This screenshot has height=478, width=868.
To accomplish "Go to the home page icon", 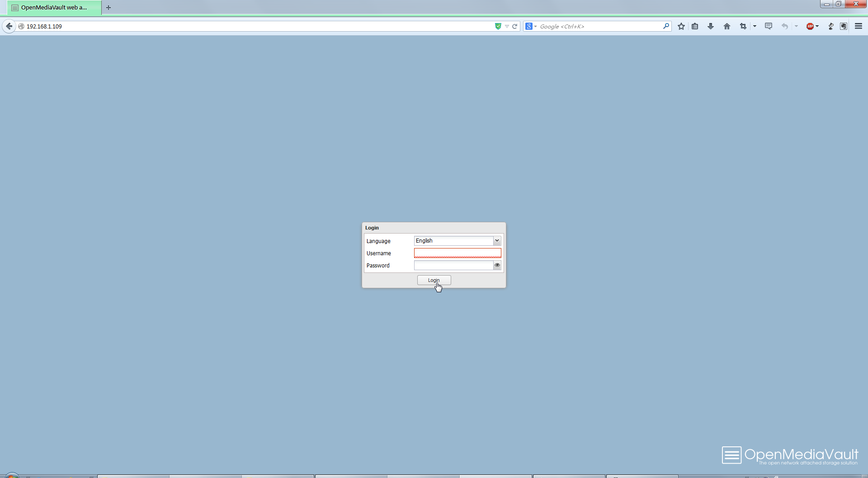I will [x=727, y=26].
